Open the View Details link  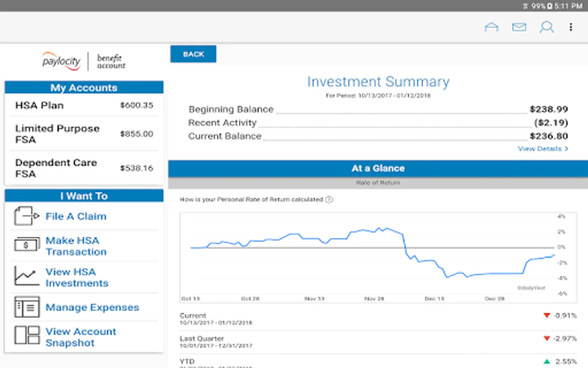point(542,149)
